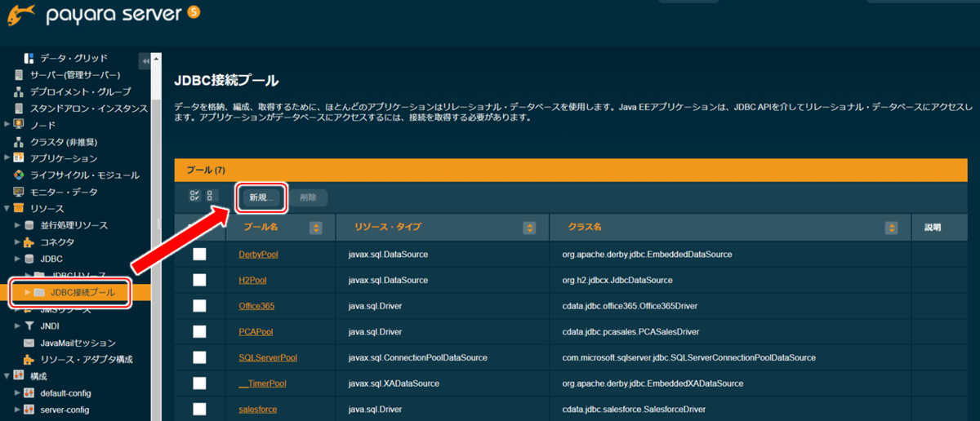This screenshot has width=980, height=421.
Task: Click the org.h2.jdbcx.JdbcDataSource class cell
Action: (617, 280)
